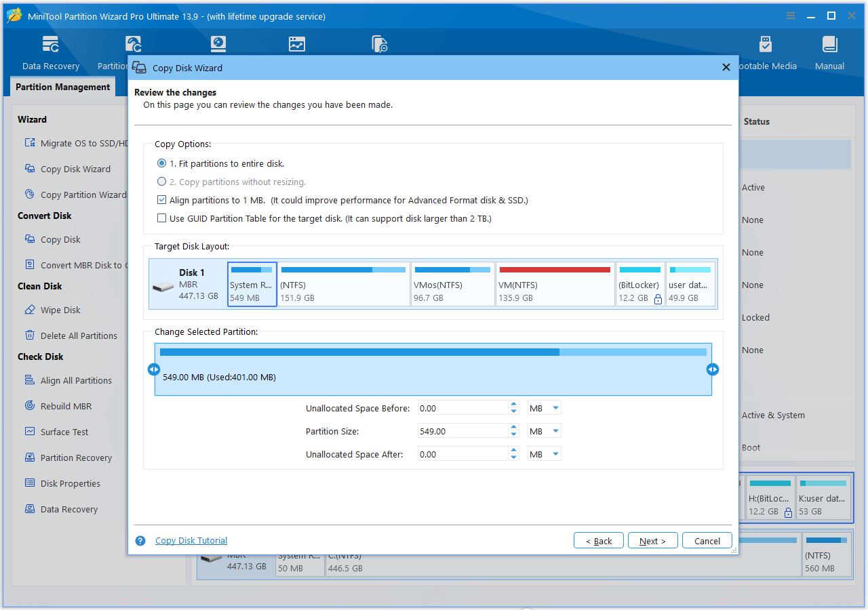Click Migrate OS to SSD/HD icon
The width and height of the screenshot is (868, 610).
pyautogui.click(x=30, y=143)
